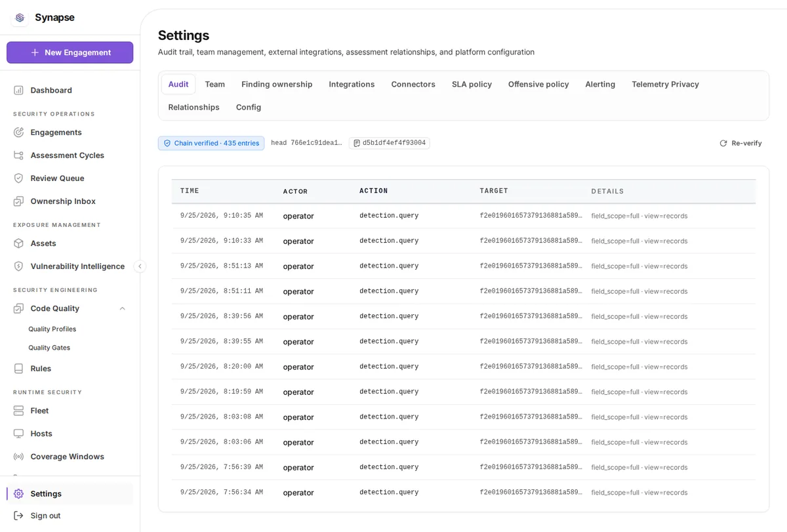This screenshot has height=532, width=787.
Task: Select the 9/25/2026, 7:56:34 AM timestamp
Action: pos(222,493)
